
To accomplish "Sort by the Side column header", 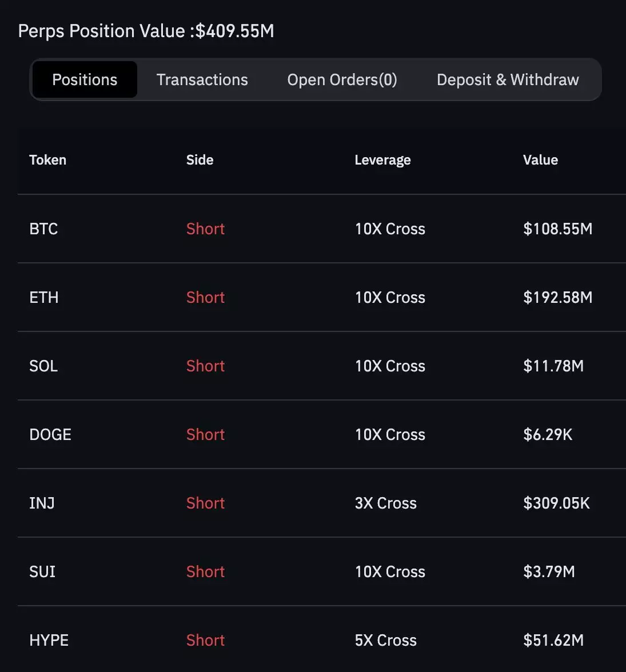I will tap(200, 160).
